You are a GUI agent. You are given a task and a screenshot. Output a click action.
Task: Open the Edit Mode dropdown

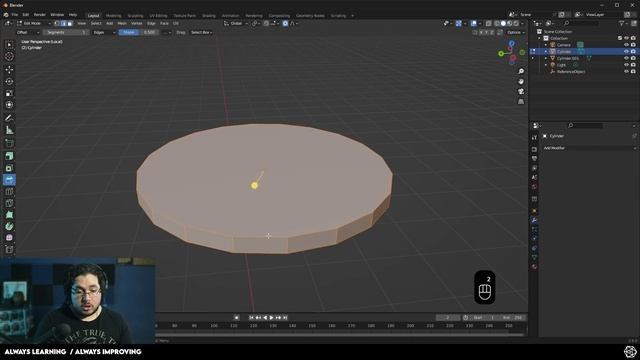(34, 23)
